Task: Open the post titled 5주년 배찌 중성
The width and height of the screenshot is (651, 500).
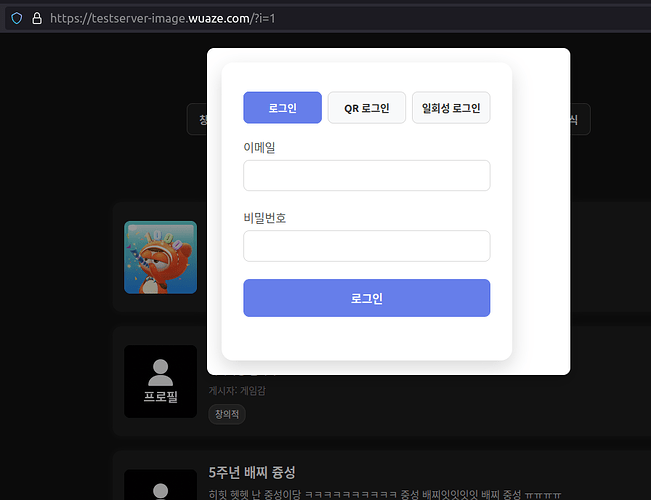Action: 252,472
